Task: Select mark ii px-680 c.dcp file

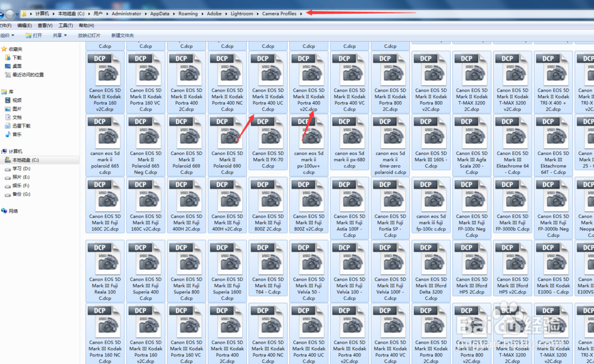Action: pyautogui.click(x=350, y=142)
